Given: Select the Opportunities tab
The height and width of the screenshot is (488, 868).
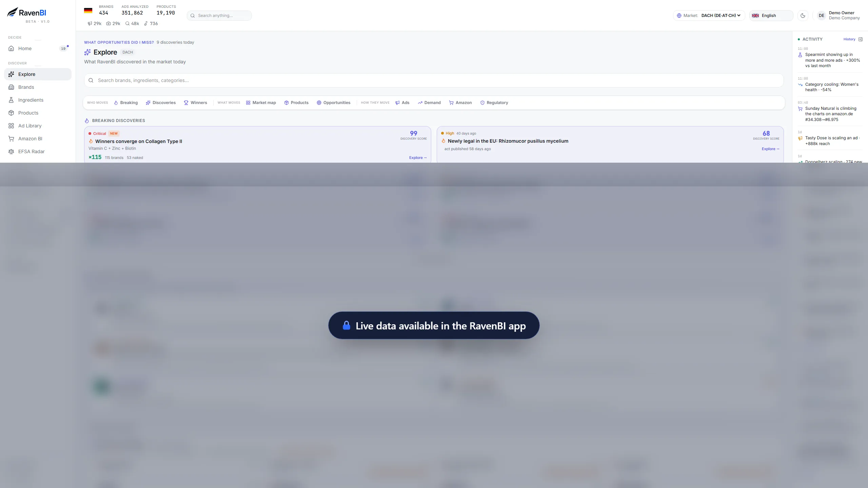Looking at the screenshot, I should (x=334, y=103).
